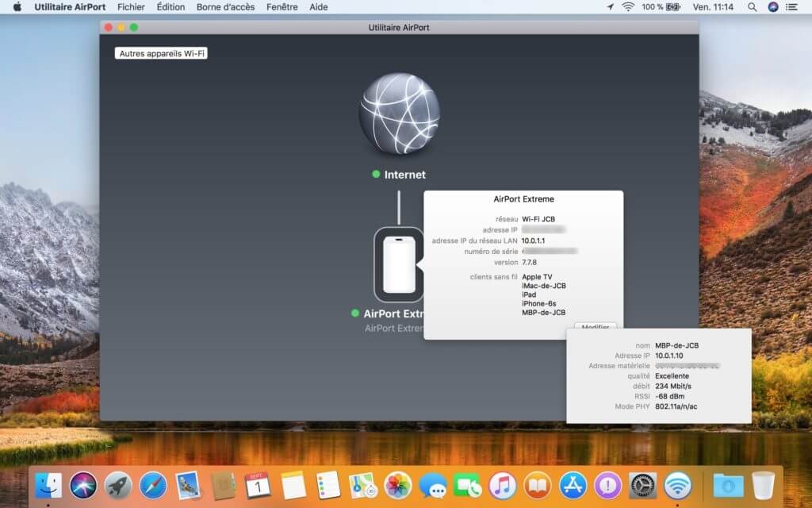Image resolution: width=812 pixels, height=508 pixels.
Task: Open Photos in the Dock
Action: 398,486
